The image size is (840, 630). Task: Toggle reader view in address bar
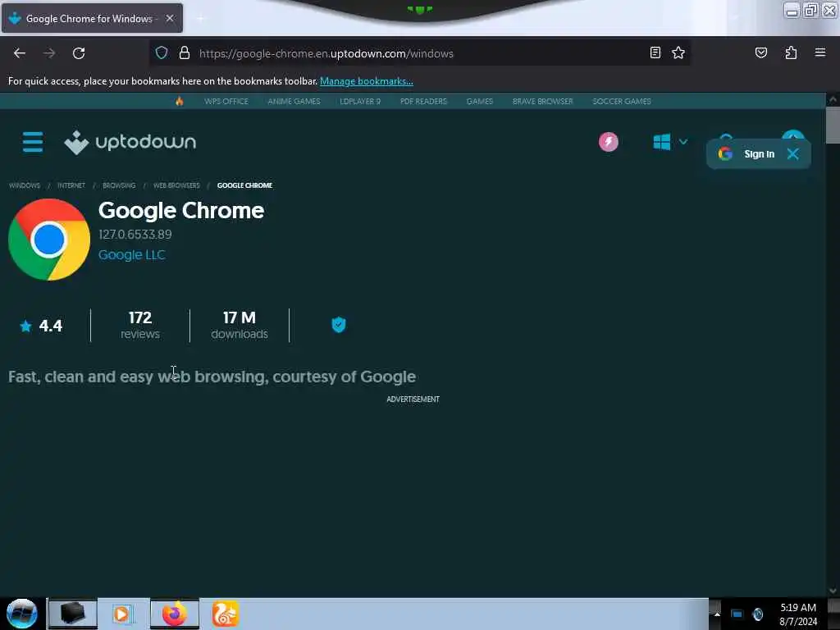tap(655, 52)
